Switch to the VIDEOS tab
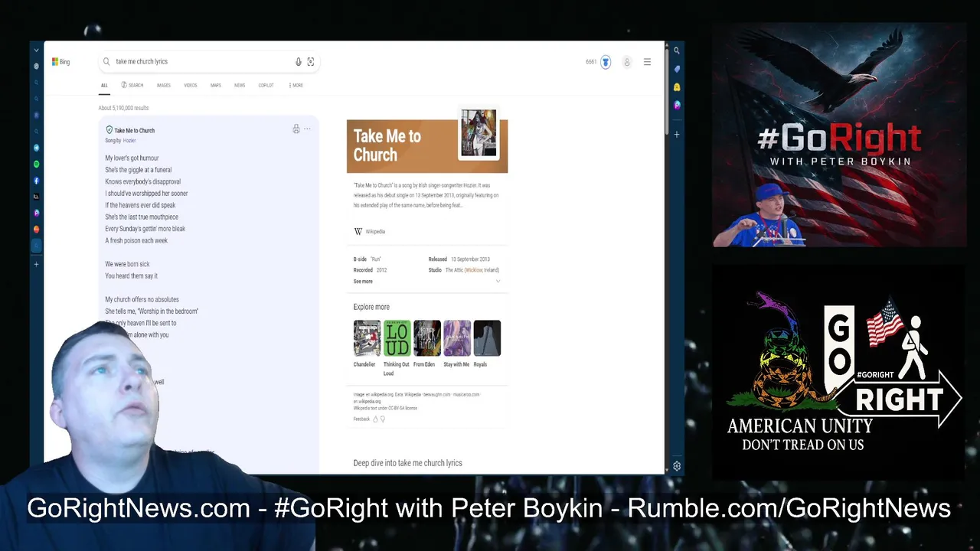Screen dimensions: 980x551 191,85
